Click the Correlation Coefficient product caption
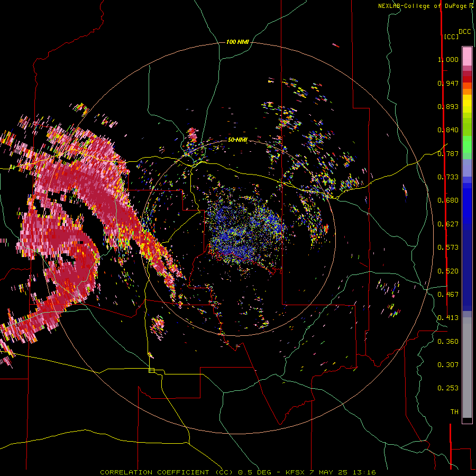The width and height of the screenshot is (476, 476). pyautogui.click(x=238, y=472)
